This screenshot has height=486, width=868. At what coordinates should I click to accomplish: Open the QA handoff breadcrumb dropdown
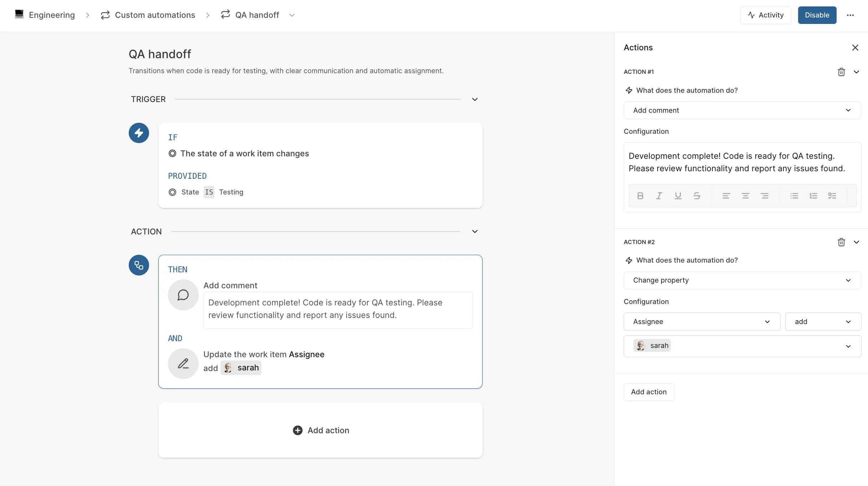292,15
